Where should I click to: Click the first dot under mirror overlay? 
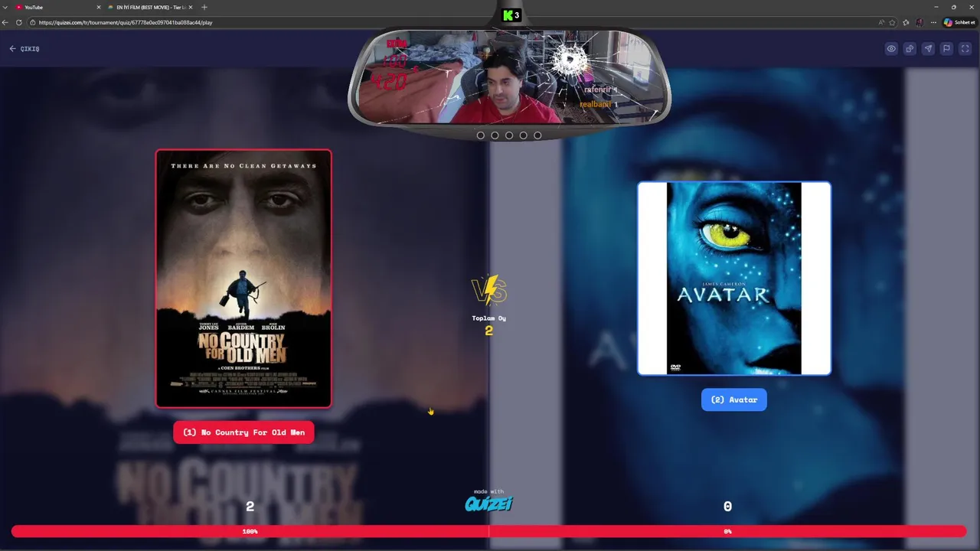tap(481, 135)
